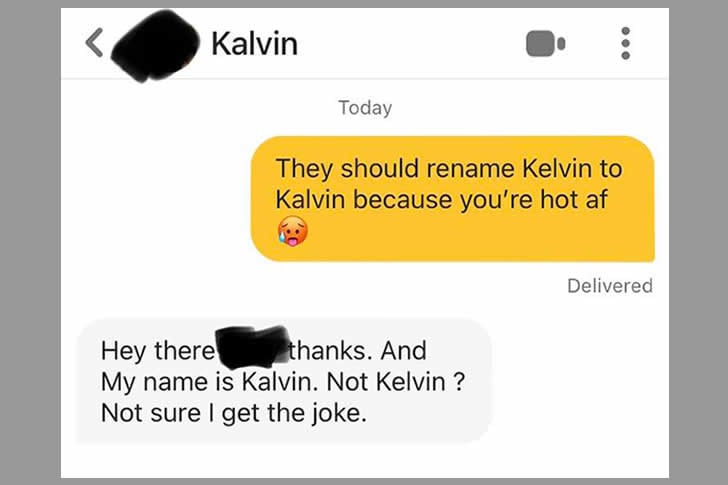This screenshot has height=485, width=728.
Task: Tap the yellow sent message bubble
Action: click(x=453, y=199)
